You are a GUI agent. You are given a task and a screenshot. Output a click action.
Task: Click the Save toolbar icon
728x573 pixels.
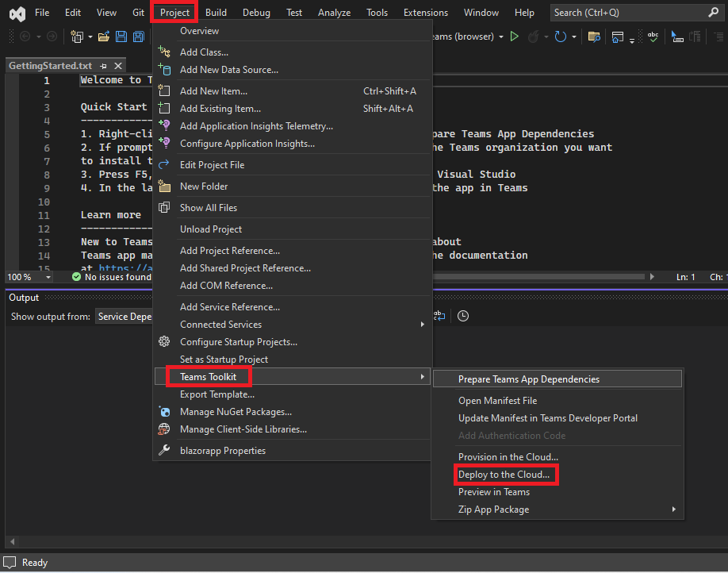coord(121,37)
